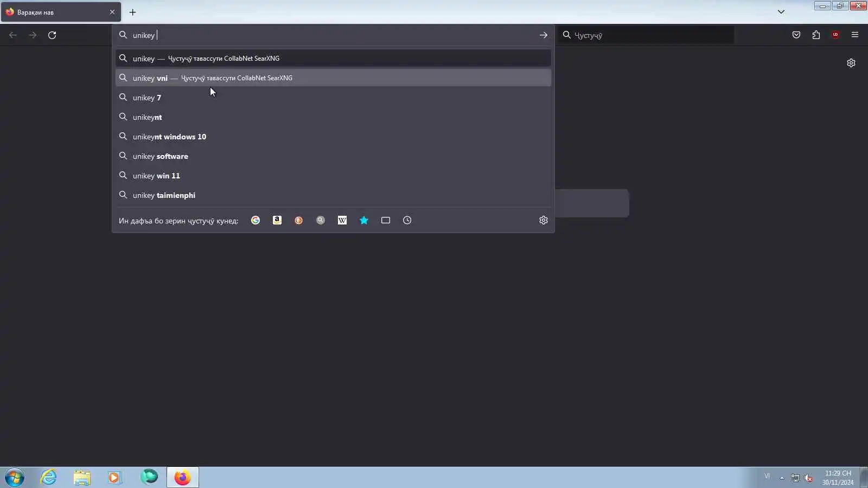Launch Internet Explorer from taskbar
The image size is (868, 488).
click(49, 477)
